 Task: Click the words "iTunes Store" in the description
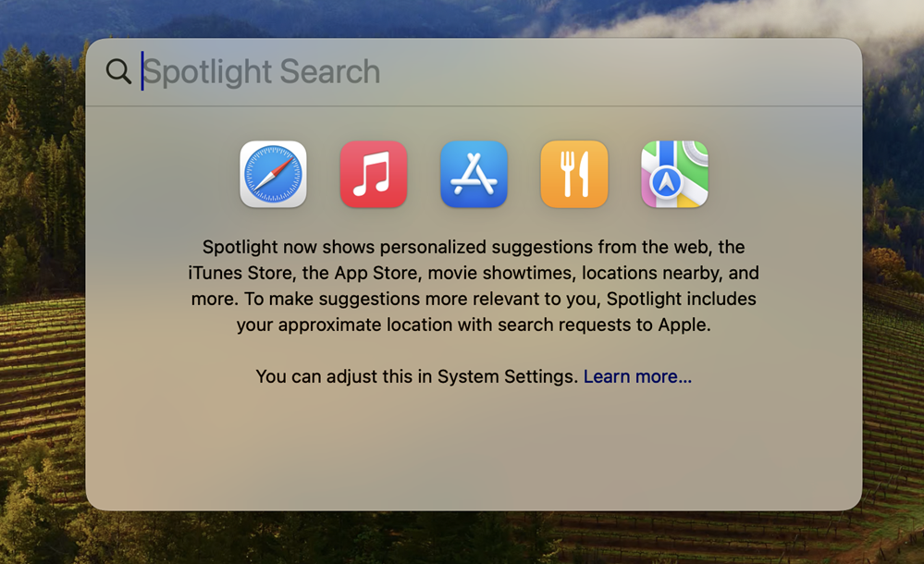(242, 273)
